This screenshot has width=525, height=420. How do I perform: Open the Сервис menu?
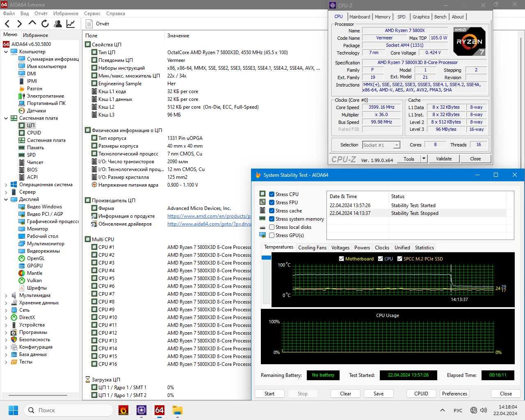[92, 14]
